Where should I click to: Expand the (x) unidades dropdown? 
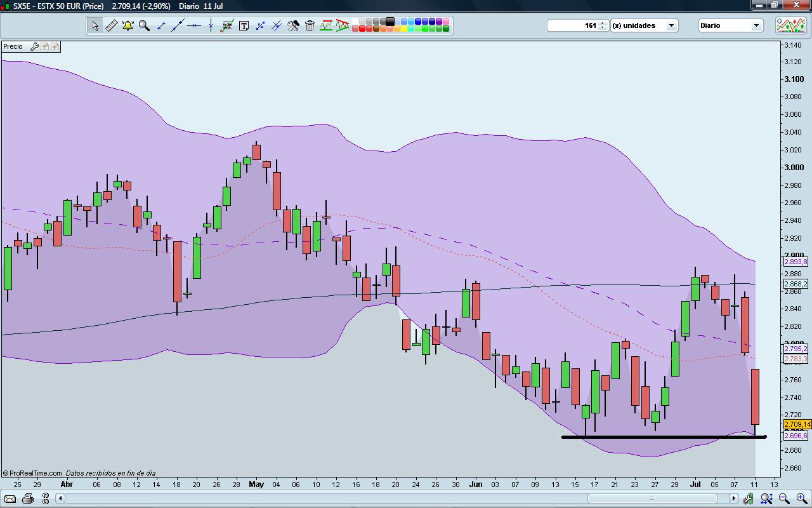point(644,25)
